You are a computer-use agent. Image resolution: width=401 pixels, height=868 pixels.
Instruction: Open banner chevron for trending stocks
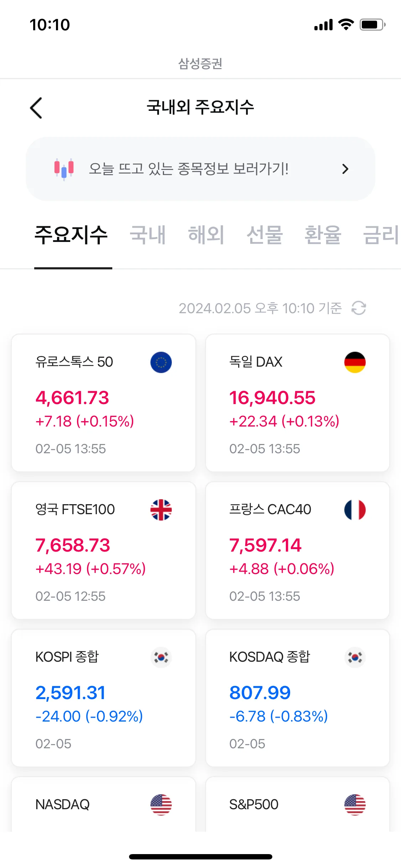click(345, 169)
